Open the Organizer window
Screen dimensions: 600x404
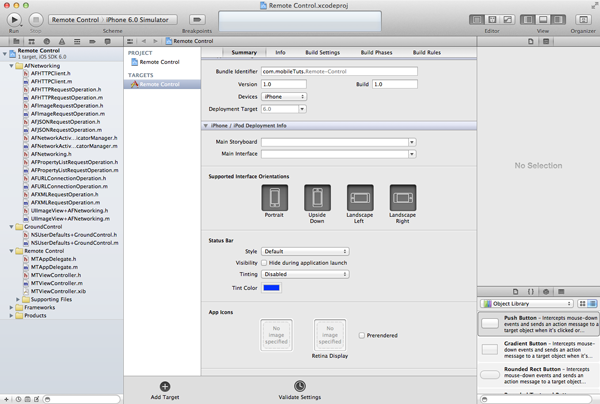pyautogui.click(x=583, y=20)
